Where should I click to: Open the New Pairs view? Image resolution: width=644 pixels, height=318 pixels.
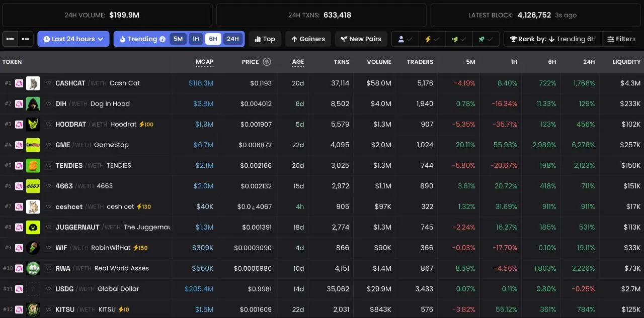(361, 39)
